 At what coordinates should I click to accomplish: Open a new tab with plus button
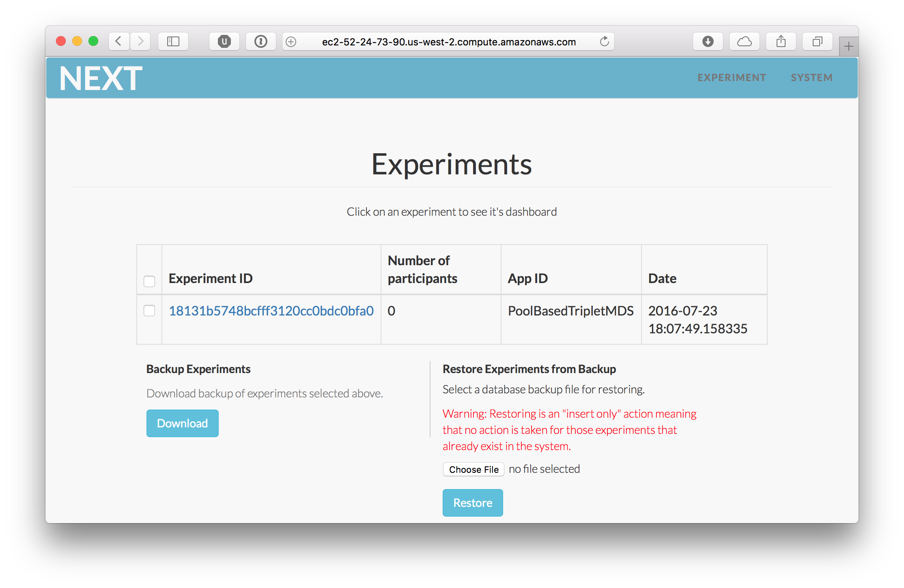click(848, 47)
